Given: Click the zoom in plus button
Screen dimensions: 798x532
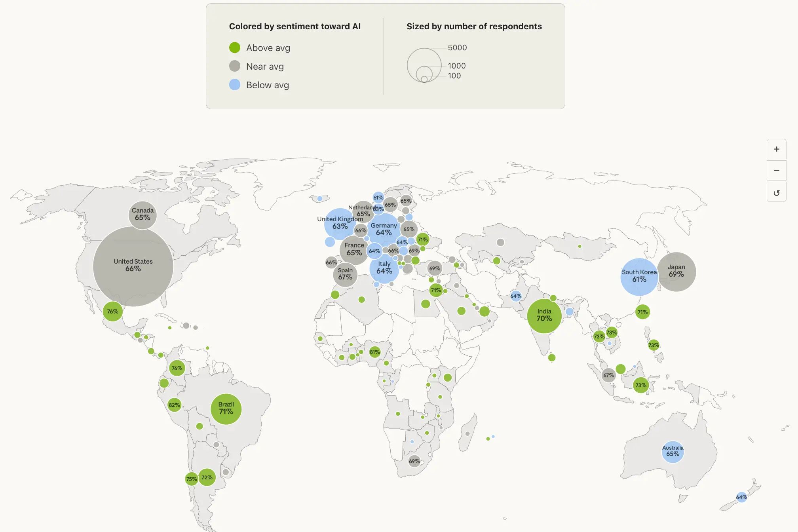Looking at the screenshot, I should (x=776, y=149).
